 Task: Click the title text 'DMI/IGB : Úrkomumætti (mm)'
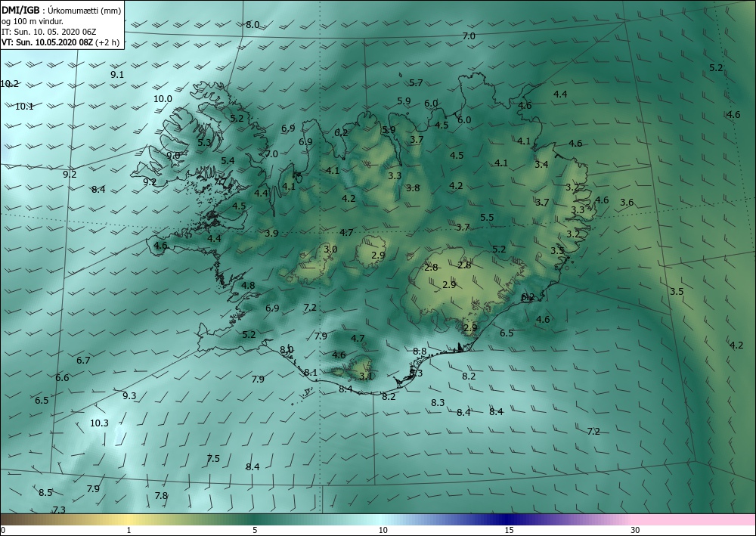tap(61, 10)
